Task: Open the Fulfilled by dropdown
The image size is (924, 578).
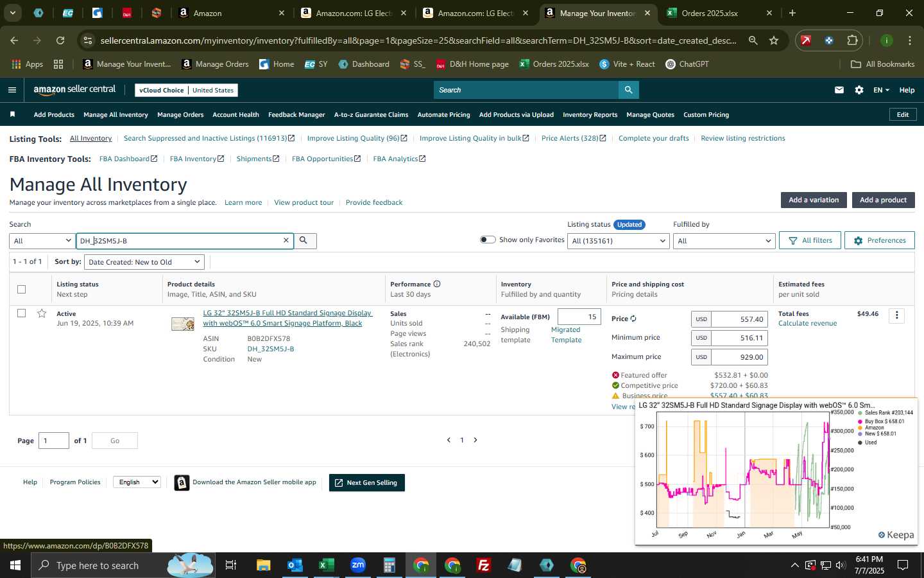Action: click(724, 241)
